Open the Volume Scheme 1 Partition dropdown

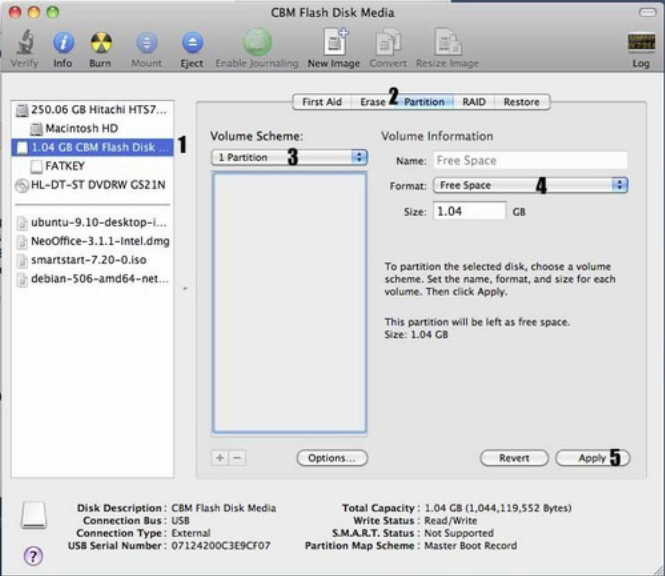click(x=289, y=157)
